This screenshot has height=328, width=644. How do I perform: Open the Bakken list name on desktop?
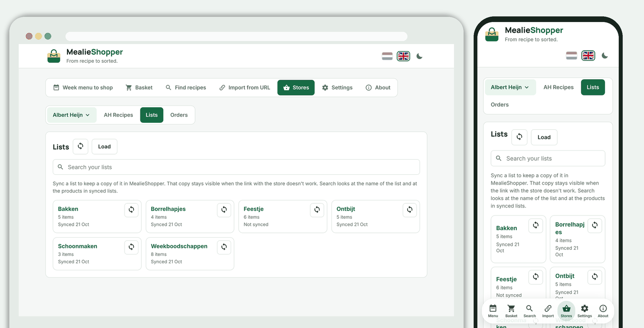(68, 209)
